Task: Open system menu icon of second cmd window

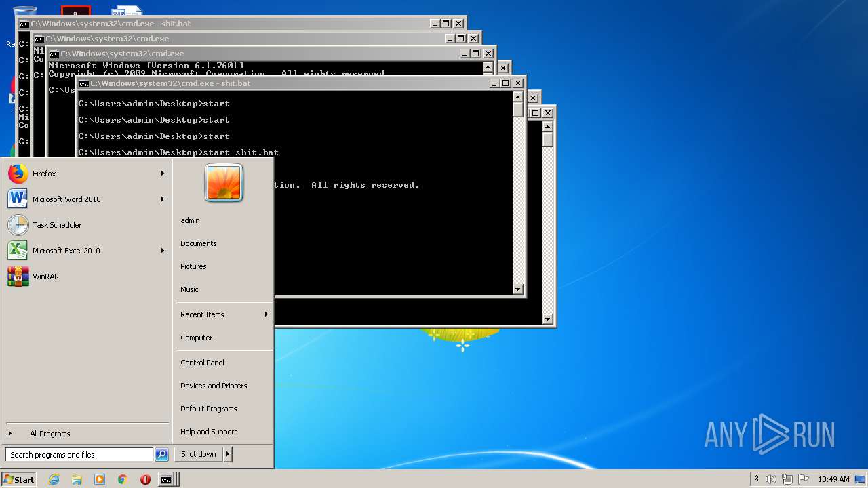Action: 39,39
